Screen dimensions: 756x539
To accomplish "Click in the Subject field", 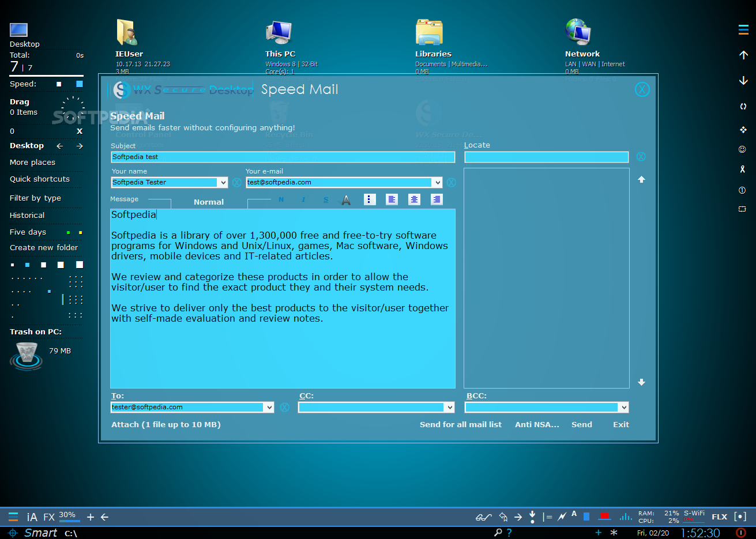I will [x=283, y=157].
